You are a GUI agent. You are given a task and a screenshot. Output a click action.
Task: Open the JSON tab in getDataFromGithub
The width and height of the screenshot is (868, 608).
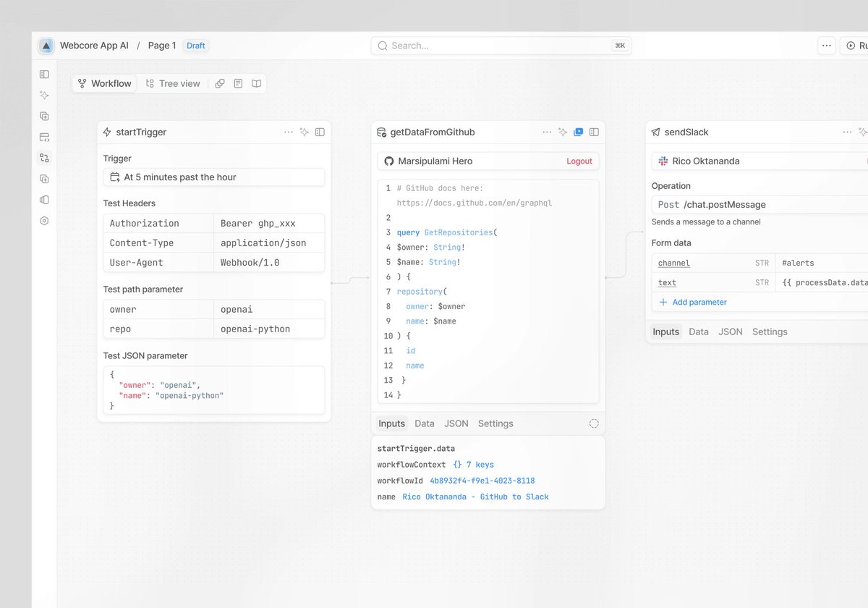456,423
